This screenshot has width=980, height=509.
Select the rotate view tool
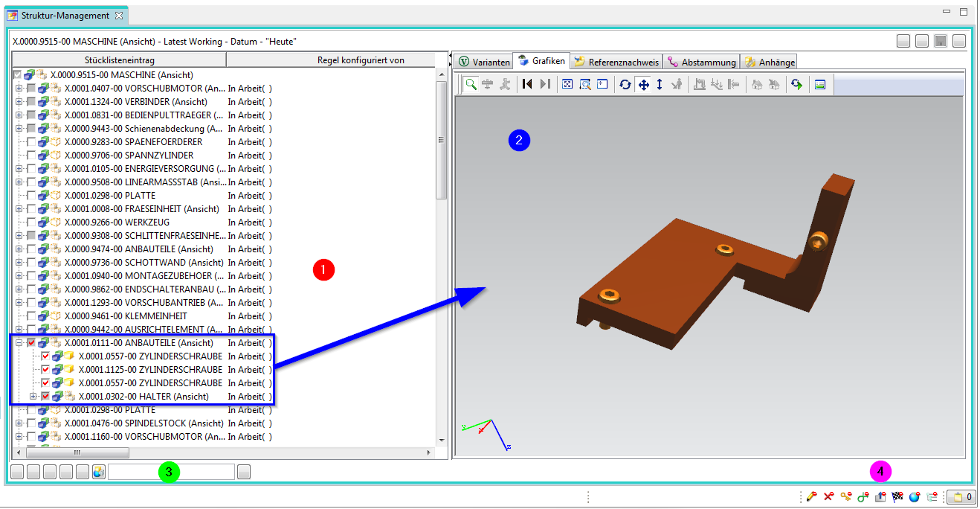coord(625,85)
